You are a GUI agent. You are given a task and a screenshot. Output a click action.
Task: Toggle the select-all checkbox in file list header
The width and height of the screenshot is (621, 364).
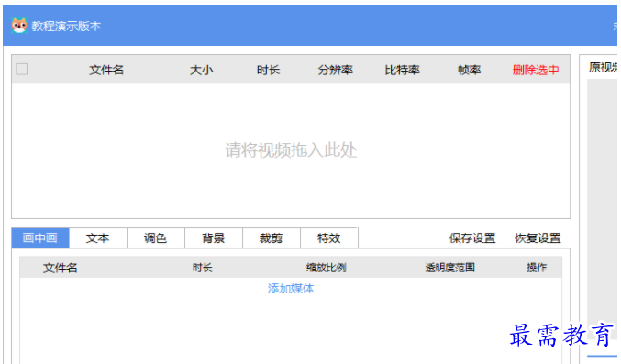(x=22, y=70)
